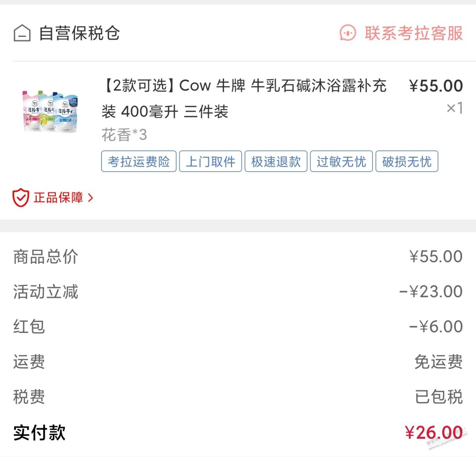Expand the 正品保障 chevron arrow

pyautogui.click(x=91, y=198)
